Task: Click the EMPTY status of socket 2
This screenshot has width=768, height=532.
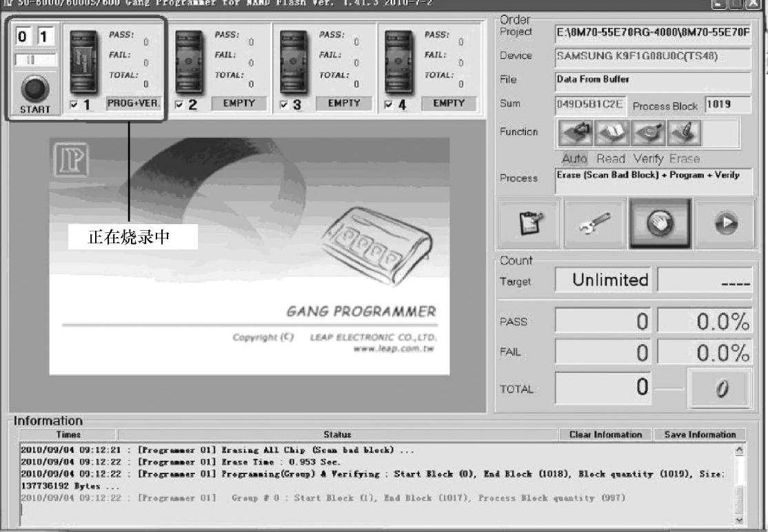Action: 239,103
